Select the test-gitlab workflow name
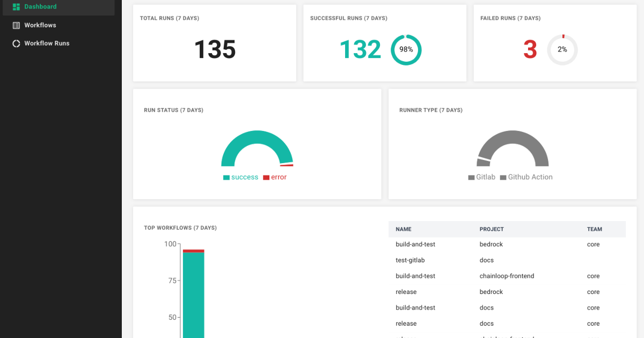Screen dimensions: 644x338 [410, 260]
